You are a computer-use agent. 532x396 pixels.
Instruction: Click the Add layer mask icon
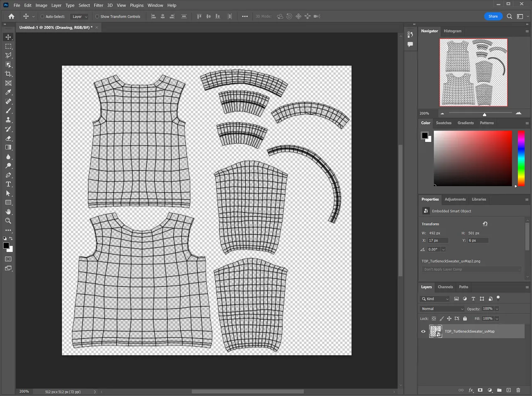pyautogui.click(x=480, y=390)
